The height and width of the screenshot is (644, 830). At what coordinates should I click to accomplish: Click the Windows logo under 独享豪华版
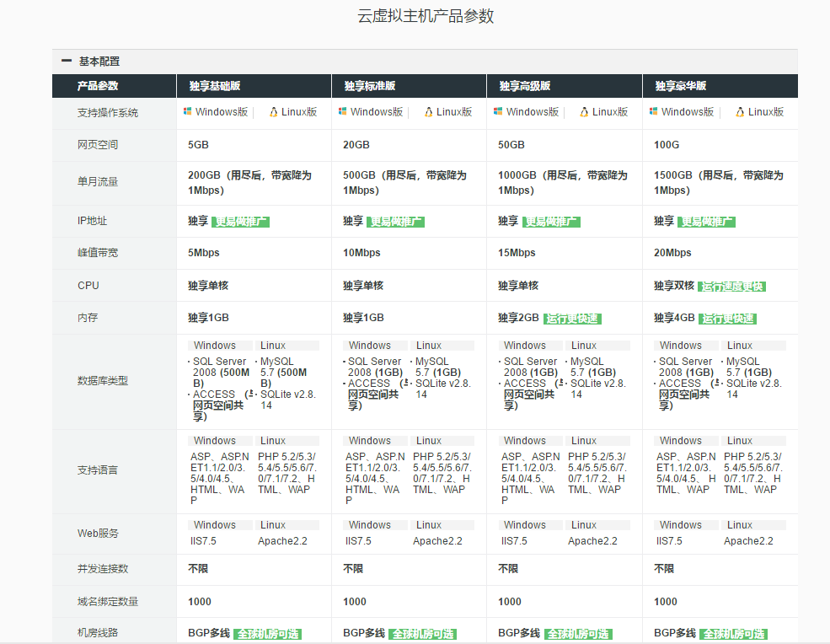653,111
